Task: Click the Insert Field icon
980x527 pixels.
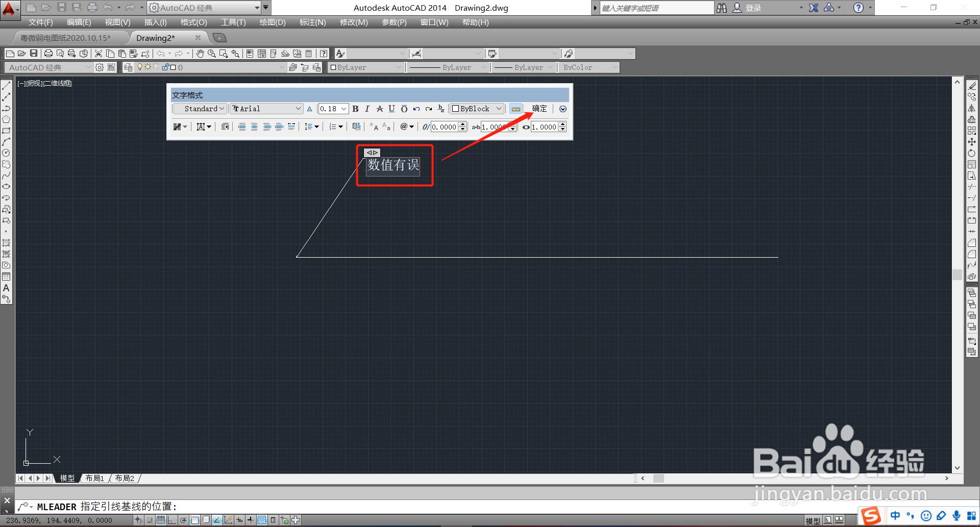Action: point(356,127)
